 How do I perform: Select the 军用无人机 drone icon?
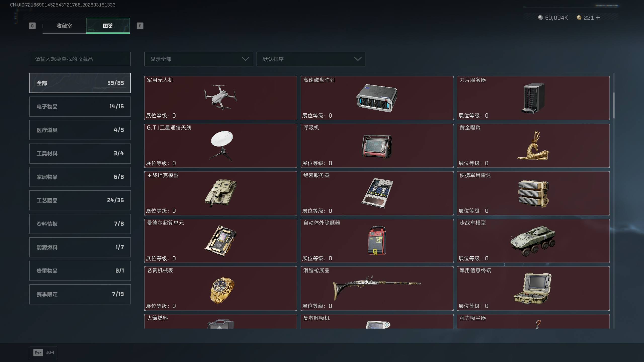221,97
